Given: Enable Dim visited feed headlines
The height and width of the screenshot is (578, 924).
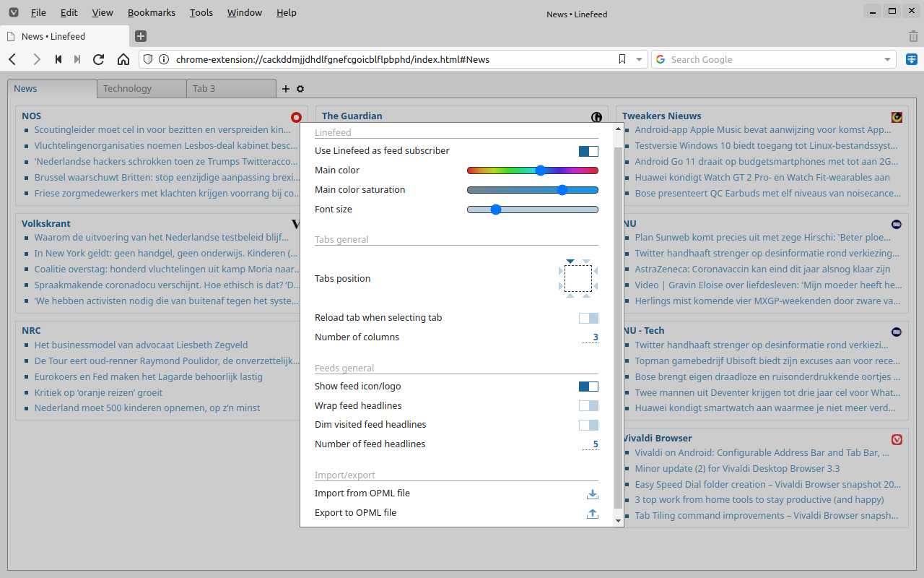Looking at the screenshot, I should point(588,425).
